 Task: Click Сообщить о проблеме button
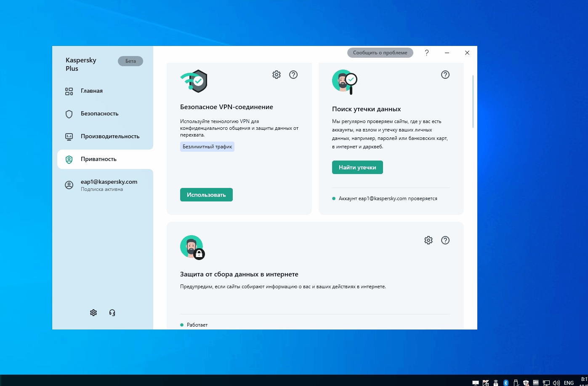[380, 53]
